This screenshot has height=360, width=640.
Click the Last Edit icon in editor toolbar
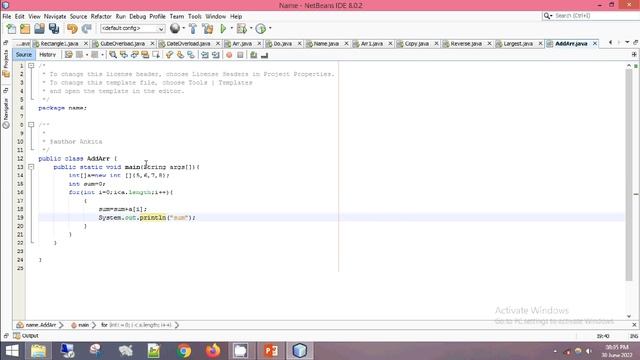pos(69,55)
